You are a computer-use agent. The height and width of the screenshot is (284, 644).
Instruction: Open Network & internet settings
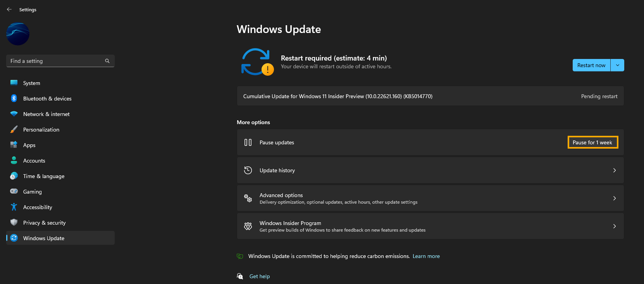coord(60,114)
